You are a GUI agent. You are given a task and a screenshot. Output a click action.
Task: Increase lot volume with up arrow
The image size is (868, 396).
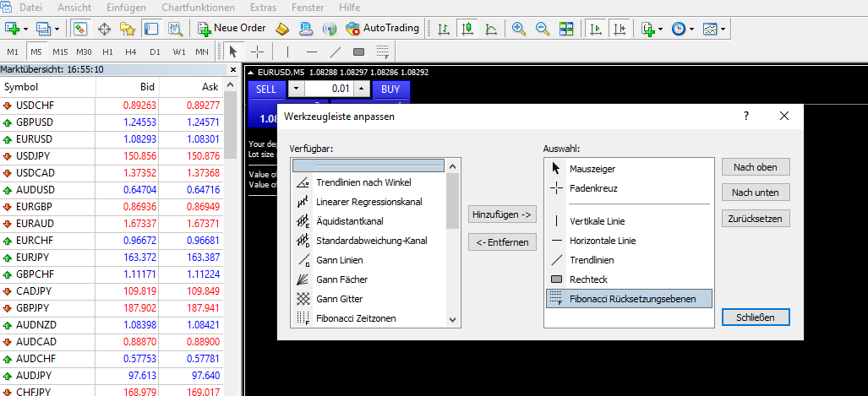(x=362, y=89)
